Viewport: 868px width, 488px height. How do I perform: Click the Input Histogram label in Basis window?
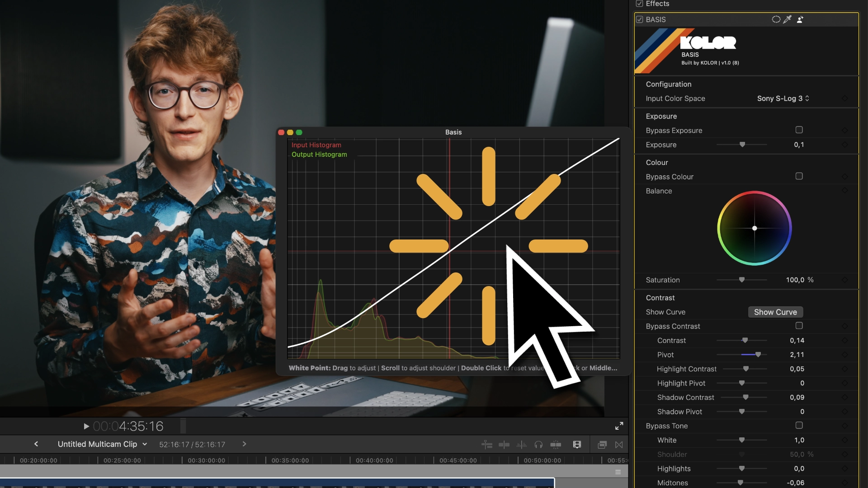click(316, 145)
